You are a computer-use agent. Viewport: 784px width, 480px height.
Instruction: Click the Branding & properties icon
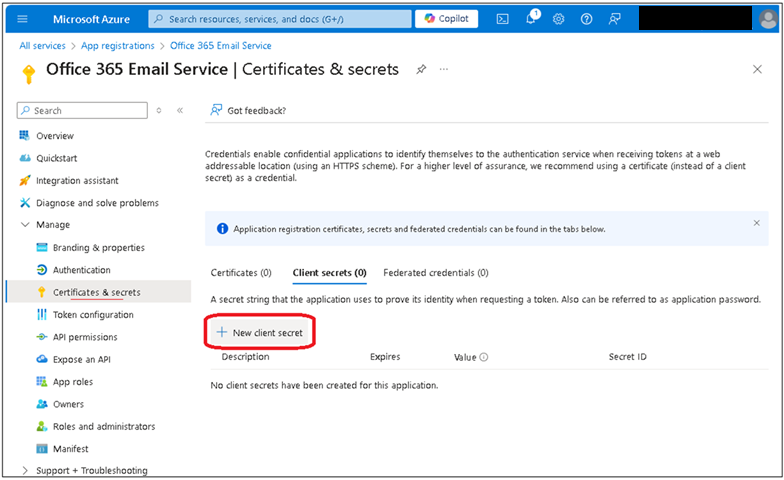click(42, 248)
